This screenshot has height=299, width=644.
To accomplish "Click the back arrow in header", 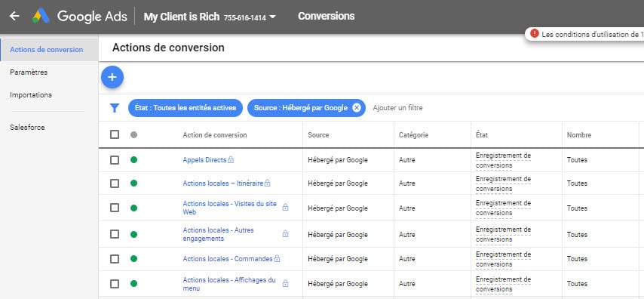I will pos(14,17).
